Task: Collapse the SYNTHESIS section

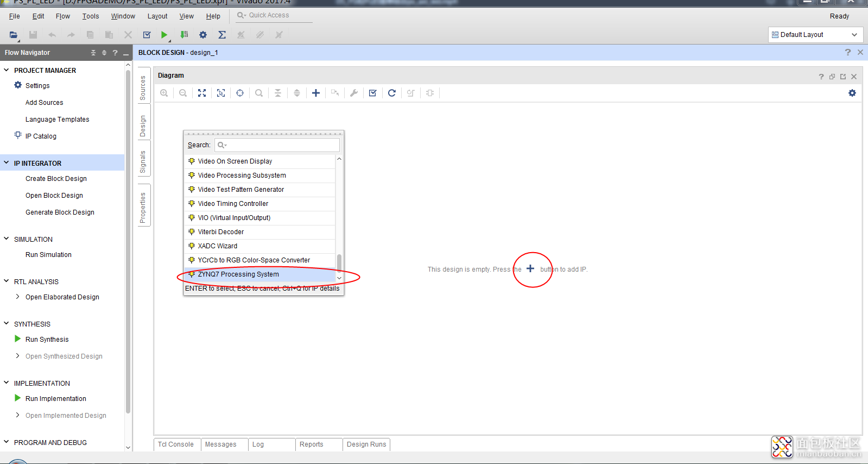Action: (7, 323)
